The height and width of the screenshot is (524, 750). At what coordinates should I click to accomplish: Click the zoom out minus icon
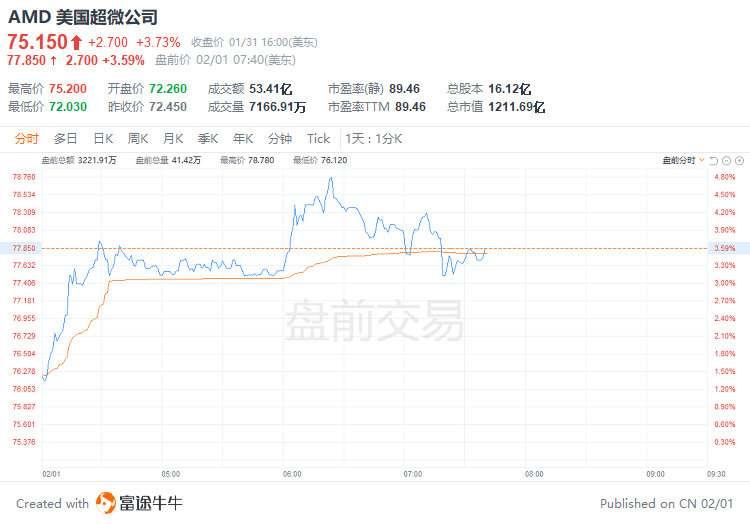click(727, 161)
